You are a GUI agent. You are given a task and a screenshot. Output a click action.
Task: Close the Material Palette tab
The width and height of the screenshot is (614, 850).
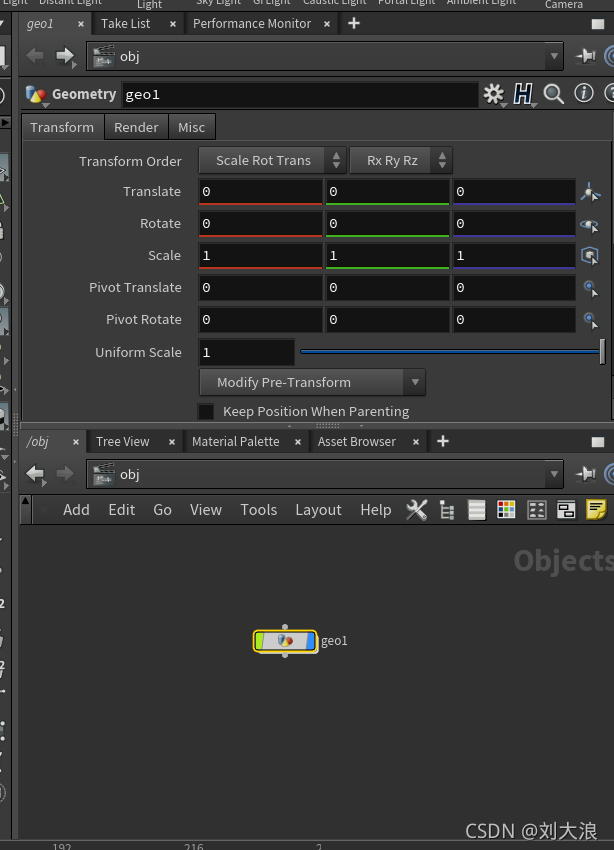[298, 442]
